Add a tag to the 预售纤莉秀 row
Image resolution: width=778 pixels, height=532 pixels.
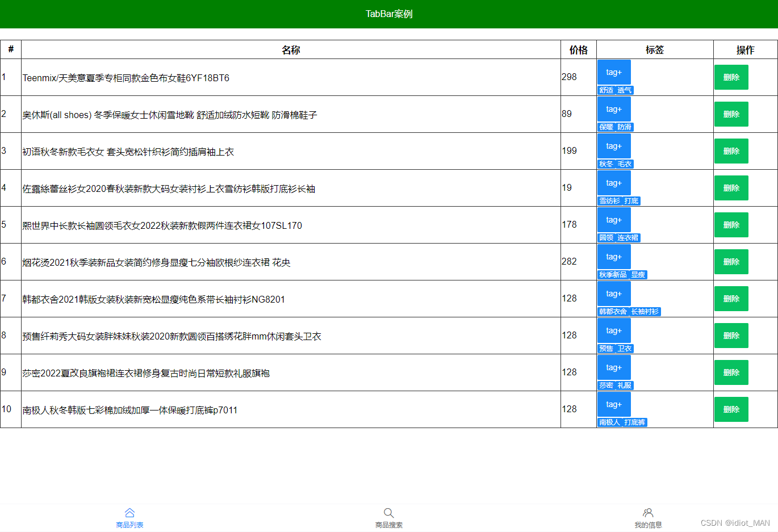[614, 330]
